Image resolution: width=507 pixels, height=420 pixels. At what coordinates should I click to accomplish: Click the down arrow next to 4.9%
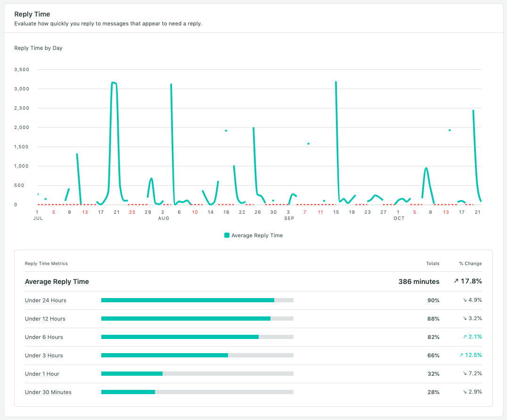tap(465, 300)
